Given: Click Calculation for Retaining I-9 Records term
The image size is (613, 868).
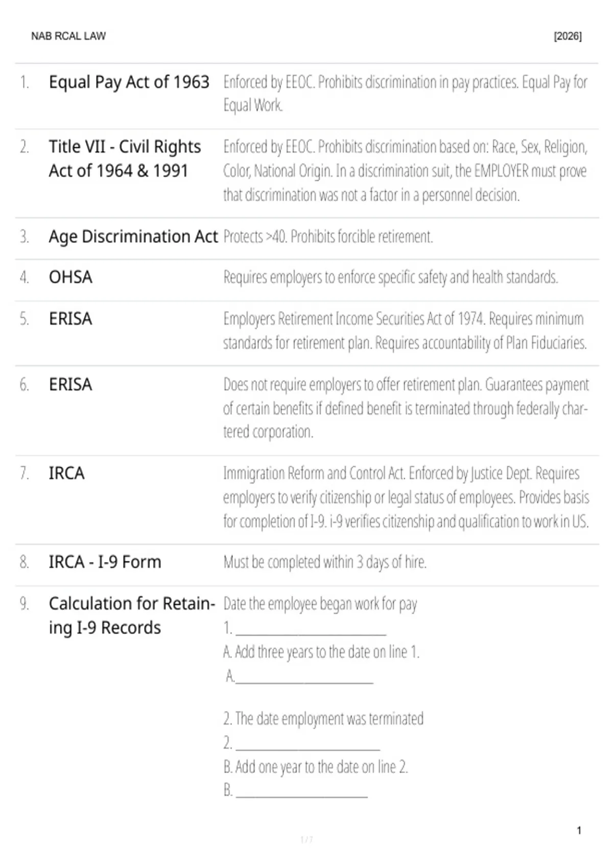Looking at the screenshot, I should [132, 615].
